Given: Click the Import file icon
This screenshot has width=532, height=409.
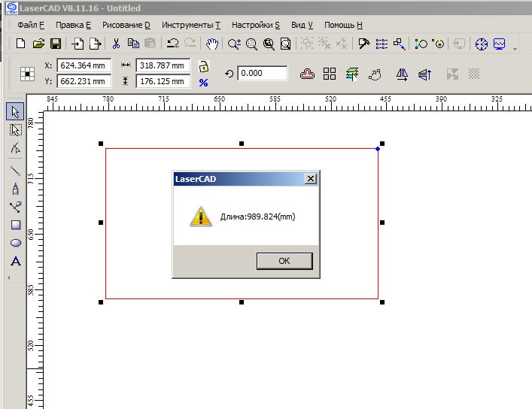Looking at the screenshot, I should click(78, 44).
